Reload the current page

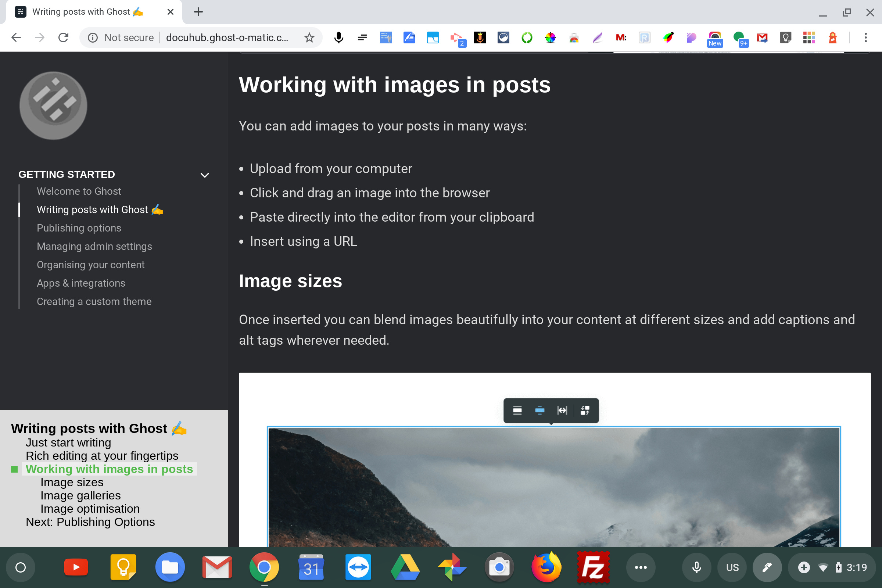coord(63,37)
